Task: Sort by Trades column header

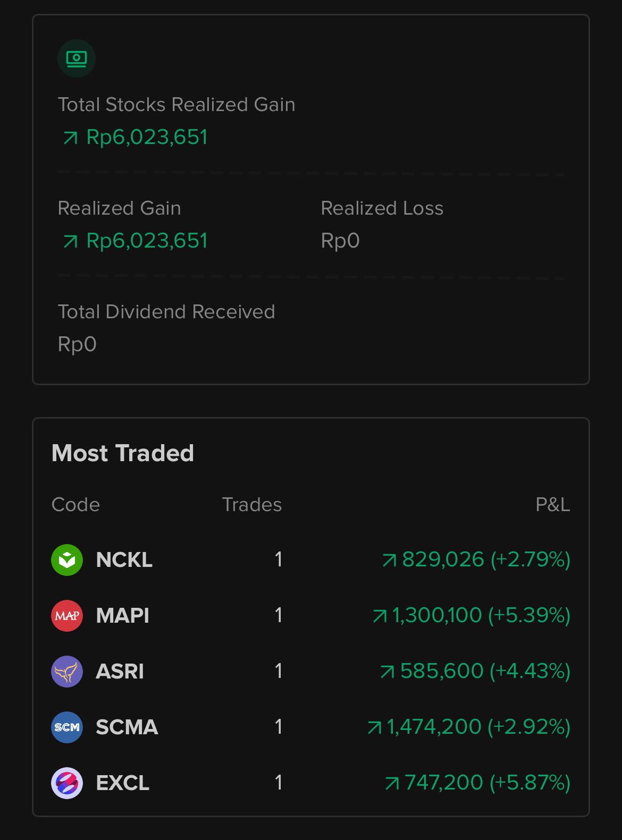Action: coord(252,505)
